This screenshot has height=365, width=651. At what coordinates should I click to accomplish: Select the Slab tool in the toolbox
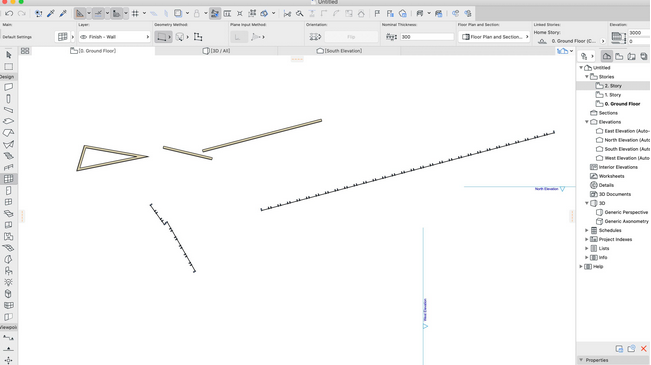point(8,121)
